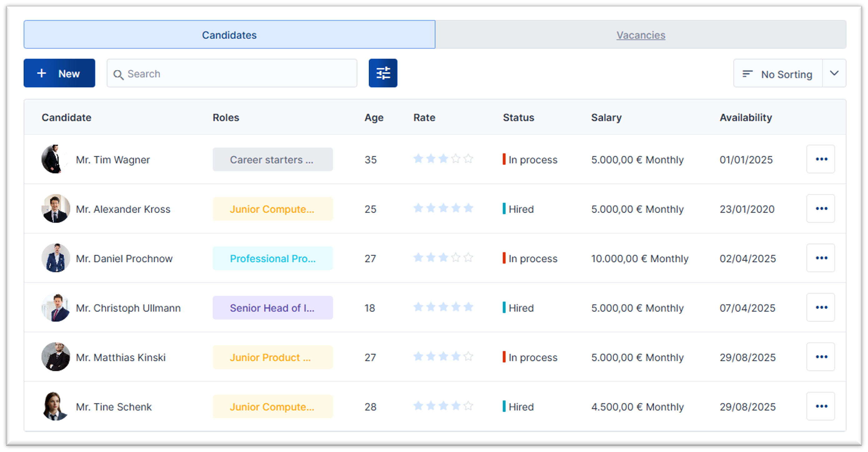The image size is (868, 452).
Task: Set Tim Wagner's rating to five stars
Action: 468,159
